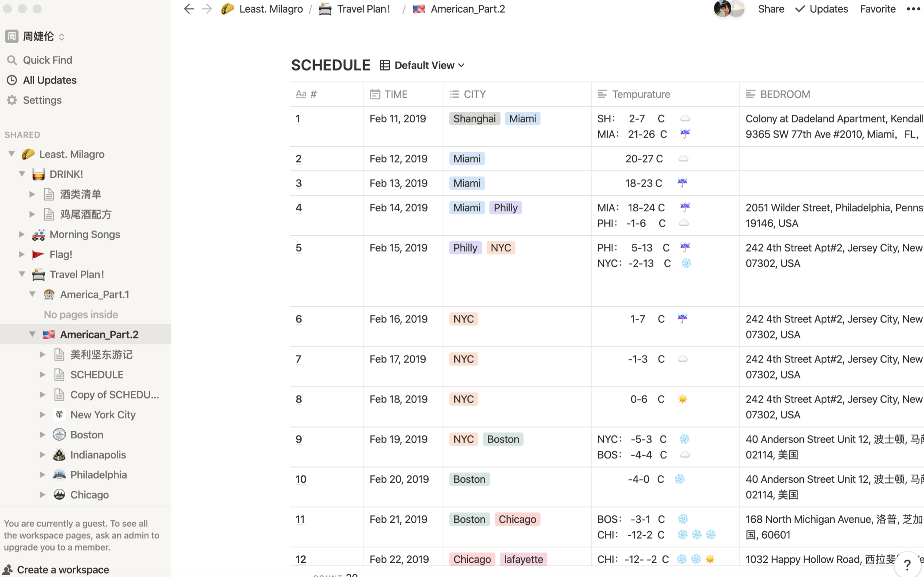Image resolution: width=924 pixels, height=577 pixels.
Task: Open Settings from the sidebar
Action: pyautogui.click(x=42, y=100)
